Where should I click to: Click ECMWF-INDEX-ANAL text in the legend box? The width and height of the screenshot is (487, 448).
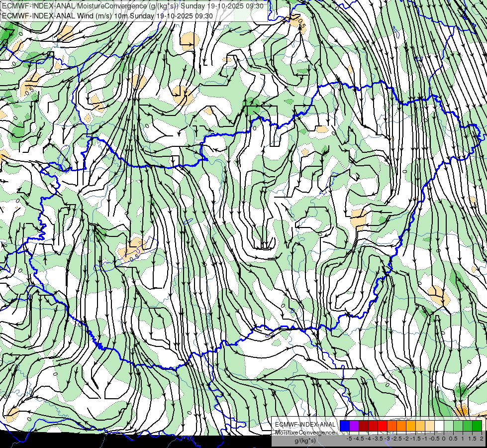[x=305, y=425]
